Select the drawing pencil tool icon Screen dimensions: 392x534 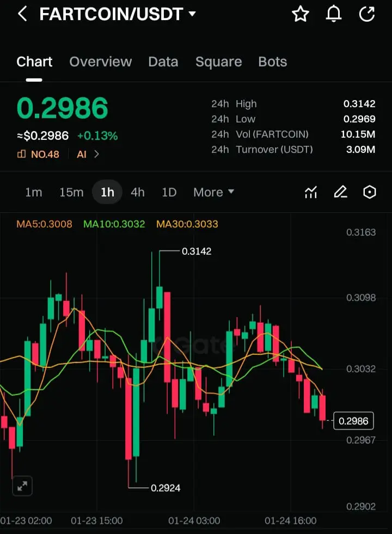tap(340, 192)
